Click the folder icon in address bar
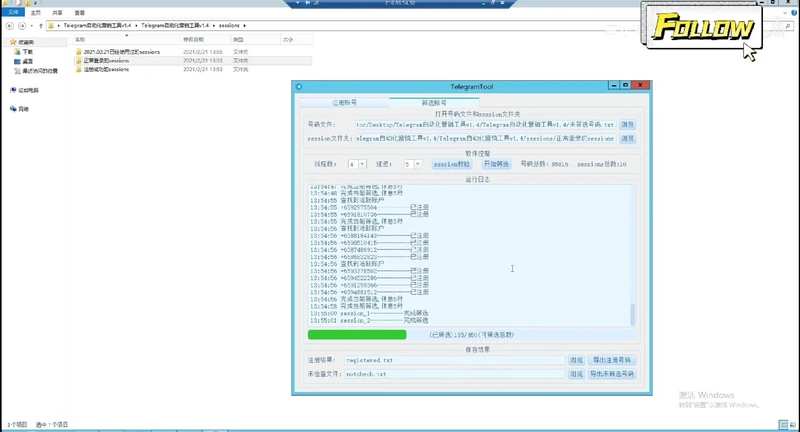 click(x=51, y=26)
